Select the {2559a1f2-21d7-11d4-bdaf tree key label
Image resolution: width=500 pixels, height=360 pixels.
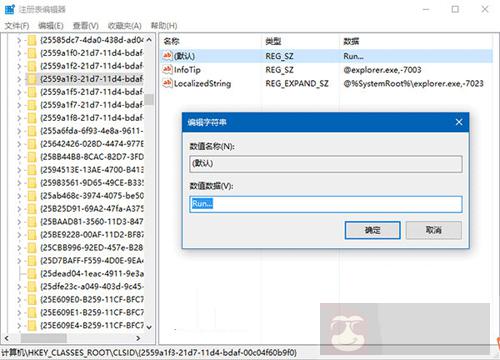92,66
